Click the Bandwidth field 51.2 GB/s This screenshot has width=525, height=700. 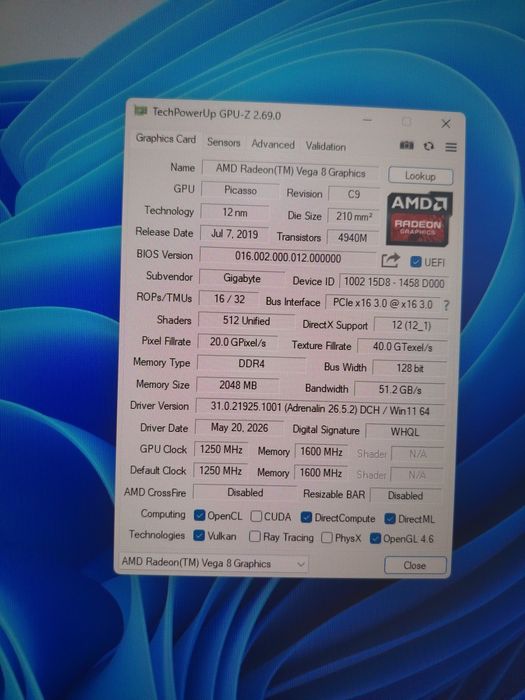[400, 389]
